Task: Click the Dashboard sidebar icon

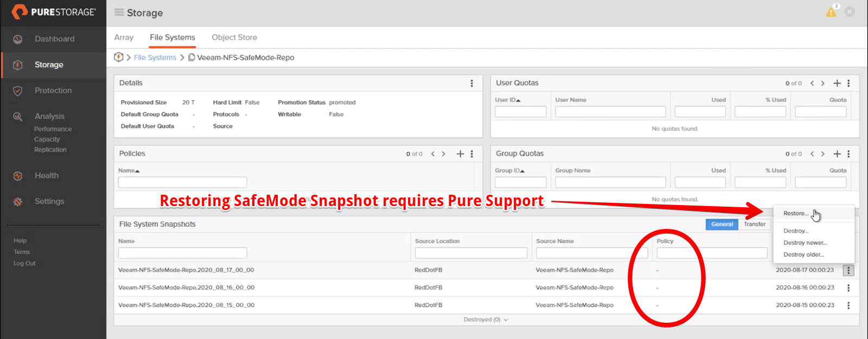Action: click(x=18, y=39)
